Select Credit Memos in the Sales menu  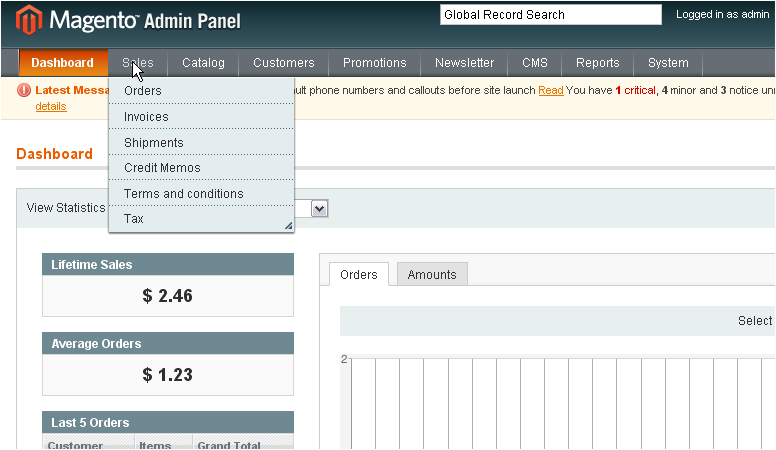(162, 168)
